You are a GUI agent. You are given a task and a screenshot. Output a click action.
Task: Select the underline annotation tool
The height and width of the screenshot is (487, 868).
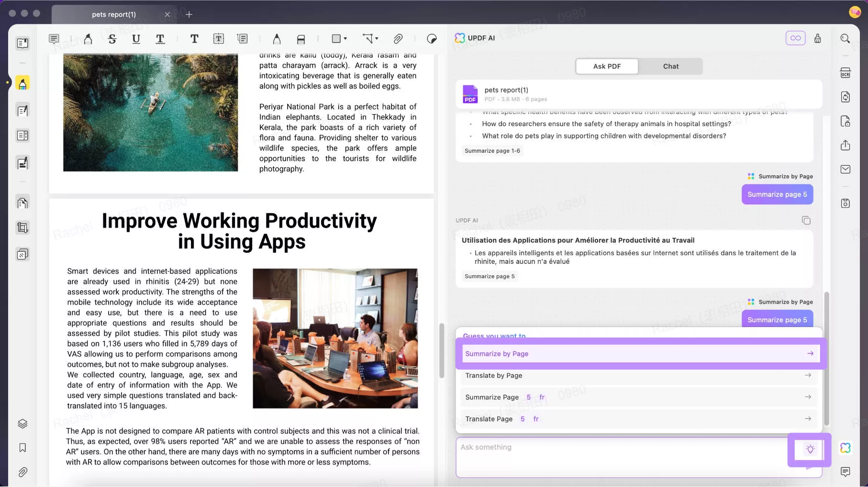(136, 39)
